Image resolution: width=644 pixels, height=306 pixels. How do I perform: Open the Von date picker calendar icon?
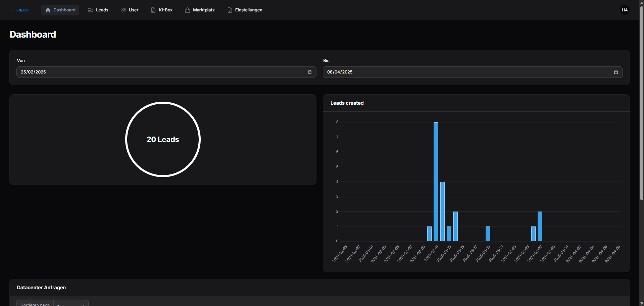point(309,72)
